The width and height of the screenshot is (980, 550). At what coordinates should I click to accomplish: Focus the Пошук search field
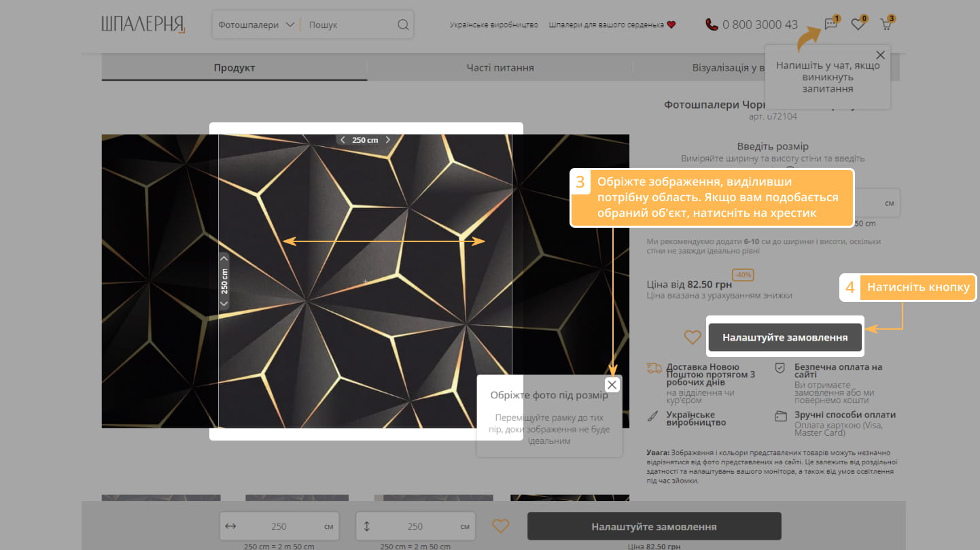[x=348, y=25]
